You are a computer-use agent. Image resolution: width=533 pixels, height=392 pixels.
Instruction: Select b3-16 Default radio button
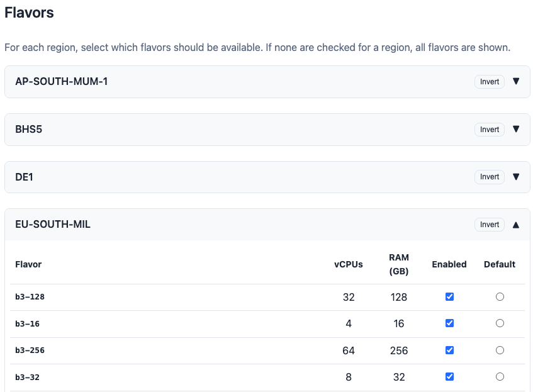coord(500,323)
